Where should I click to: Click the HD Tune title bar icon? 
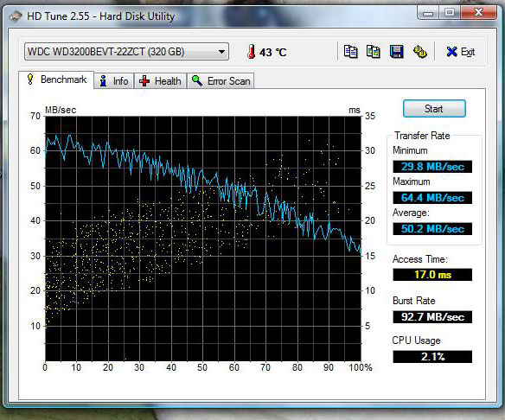point(16,16)
